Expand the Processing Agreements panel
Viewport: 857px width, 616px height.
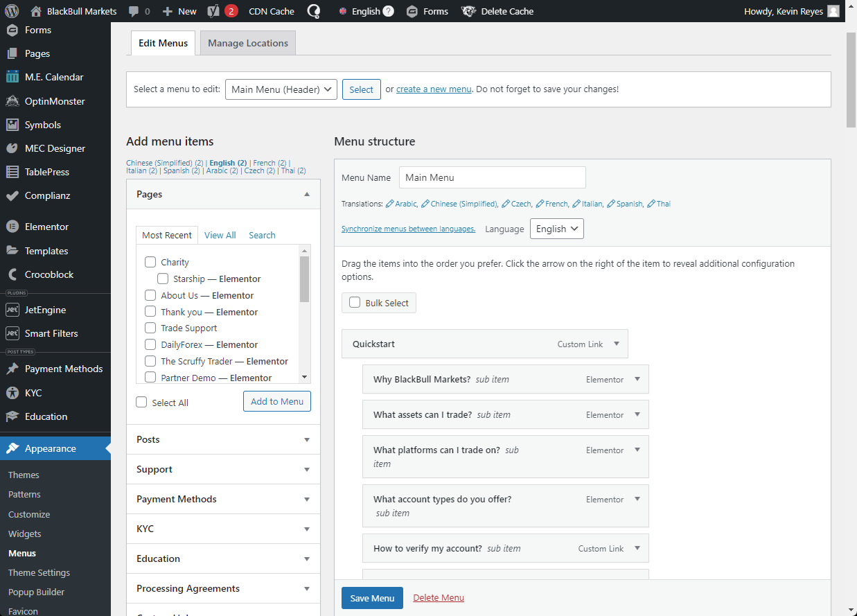[x=307, y=588]
